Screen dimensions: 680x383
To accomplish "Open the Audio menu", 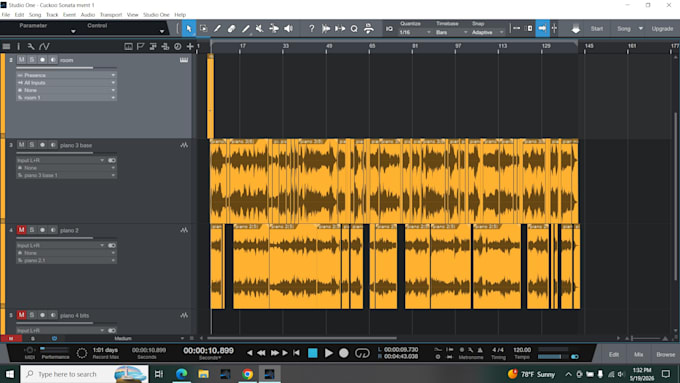I will (88, 15).
